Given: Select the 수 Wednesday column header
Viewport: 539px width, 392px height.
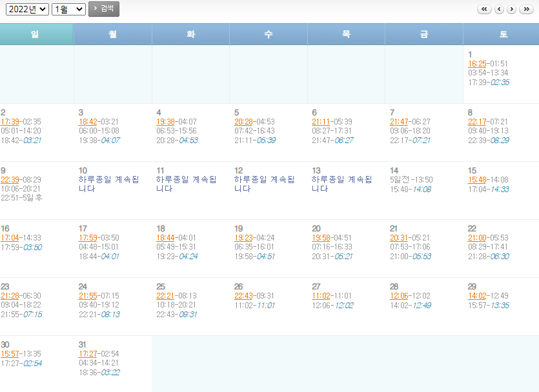Looking at the screenshot, I should (x=269, y=34).
